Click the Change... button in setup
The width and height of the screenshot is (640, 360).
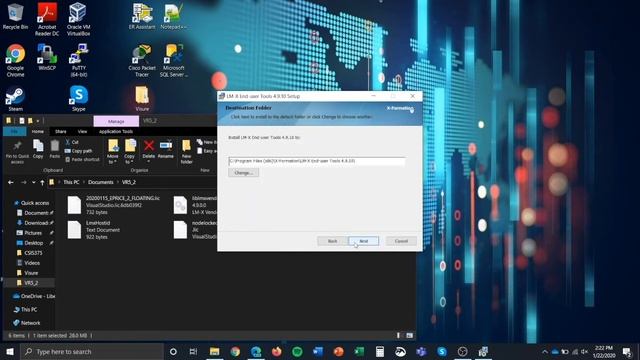pos(244,173)
